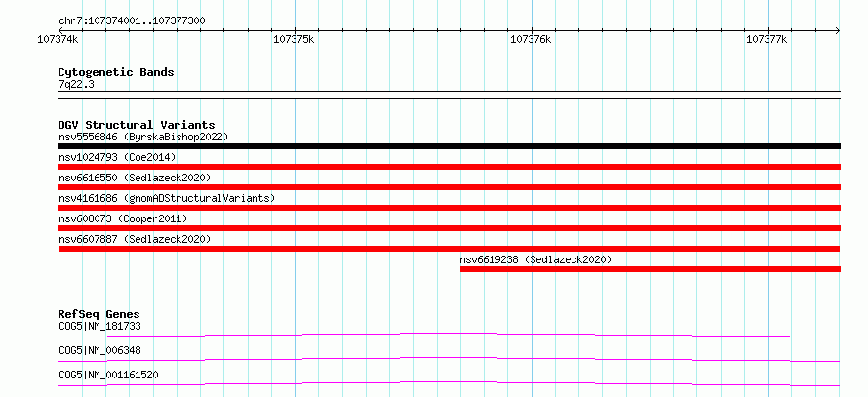868x397 pixels.
Task: Open variant nsv6607887 (Sedlazeck2020) label
Action: pyautogui.click(x=135, y=239)
